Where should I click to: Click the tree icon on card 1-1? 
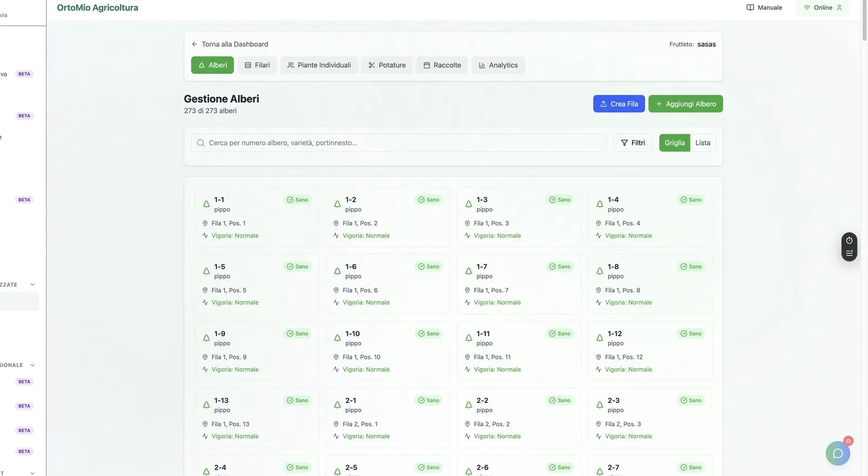(206, 204)
